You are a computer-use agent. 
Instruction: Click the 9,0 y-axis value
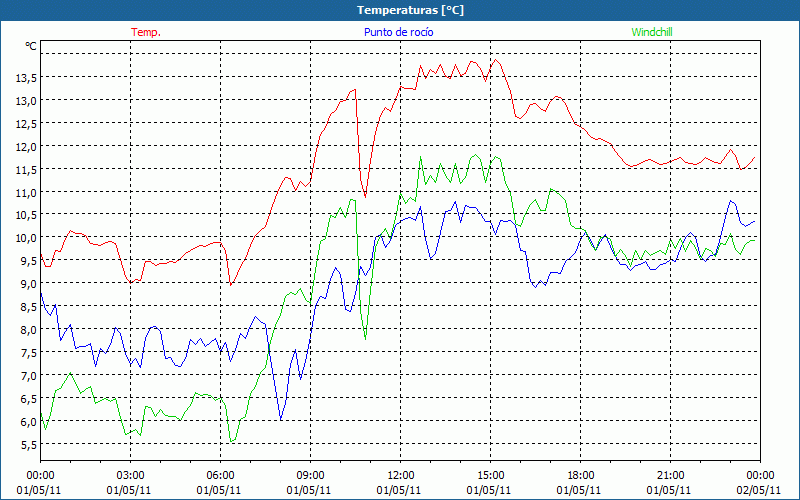tap(29, 284)
